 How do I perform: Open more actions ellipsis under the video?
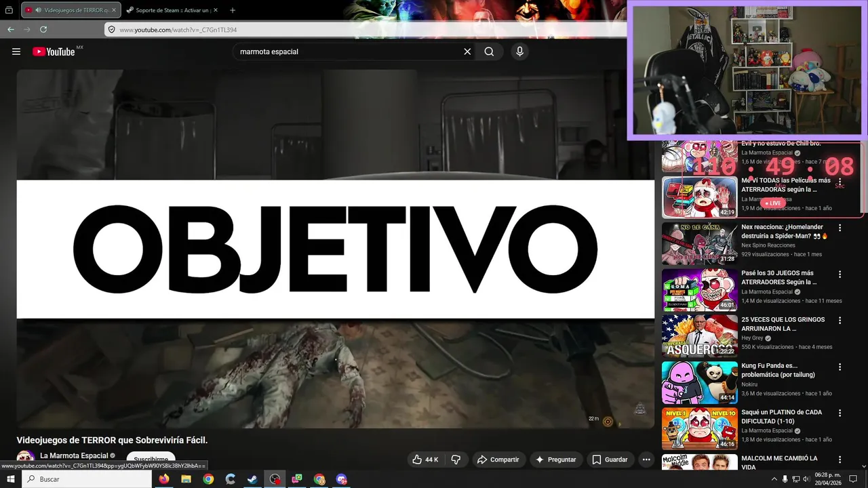point(646,460)
